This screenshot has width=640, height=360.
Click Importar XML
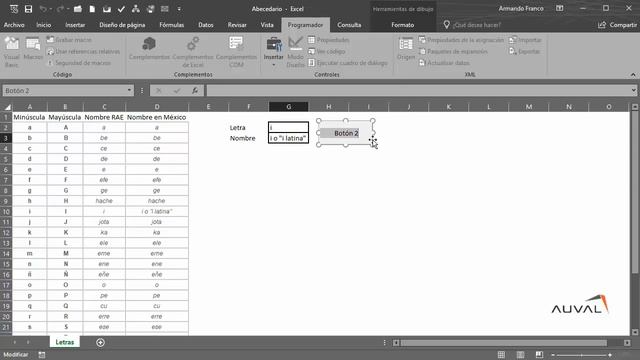(525, 40)
